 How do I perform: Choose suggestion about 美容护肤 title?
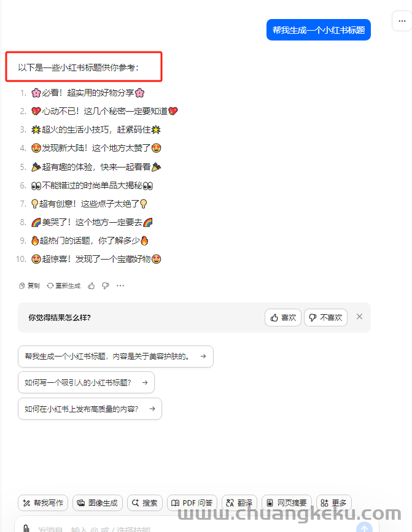click(115, 357)
